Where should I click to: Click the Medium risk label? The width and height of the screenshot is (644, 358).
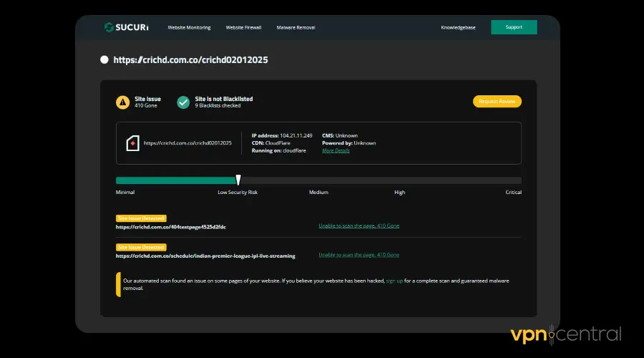tap(318, 193)
